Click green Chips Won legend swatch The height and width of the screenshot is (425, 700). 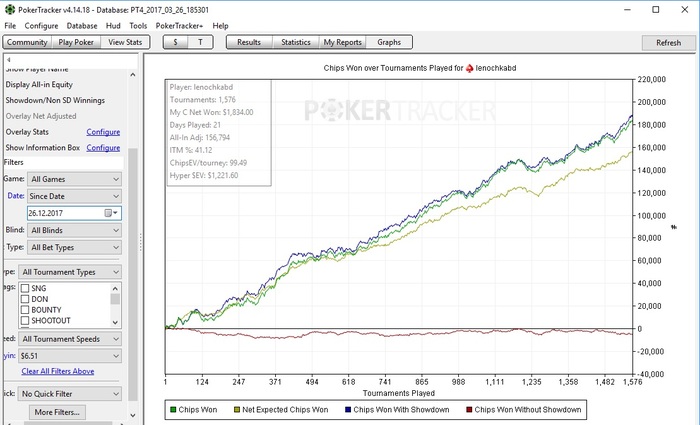click(173, 409)
